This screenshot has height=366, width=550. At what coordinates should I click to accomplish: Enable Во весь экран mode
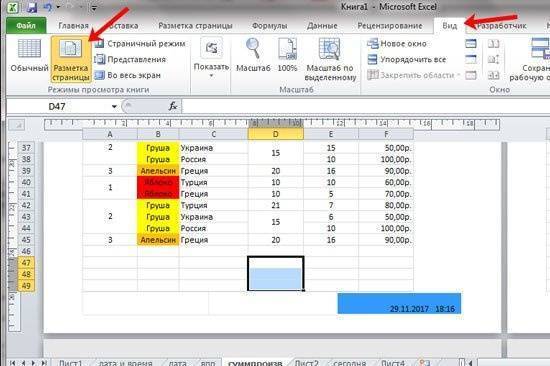[x=128, y=75]
